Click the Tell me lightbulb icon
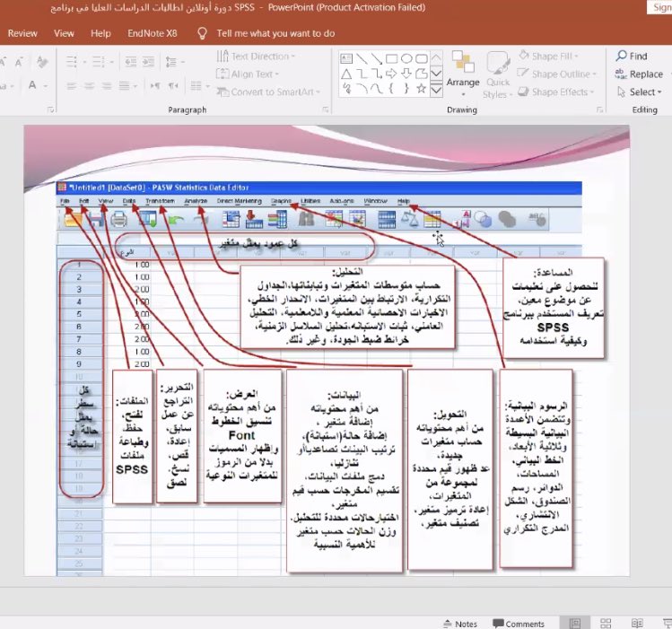This screenshot has width=672, height=629. (202, 33)
